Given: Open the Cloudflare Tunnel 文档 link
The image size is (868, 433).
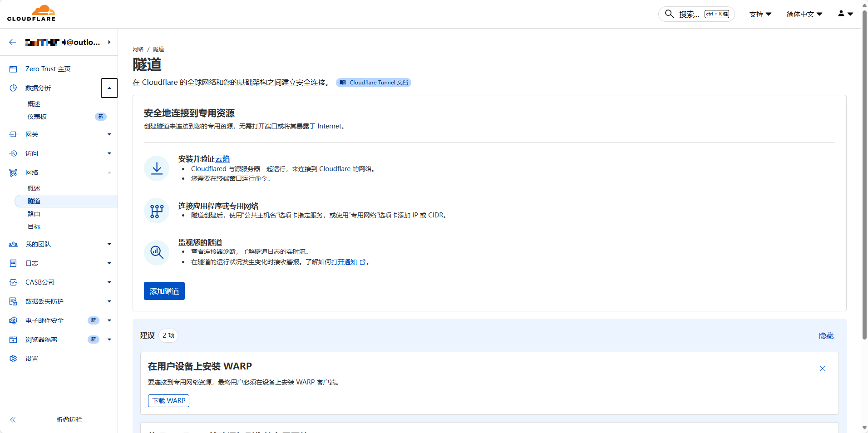Looking at the screenshot, I should tap(374, 83).
